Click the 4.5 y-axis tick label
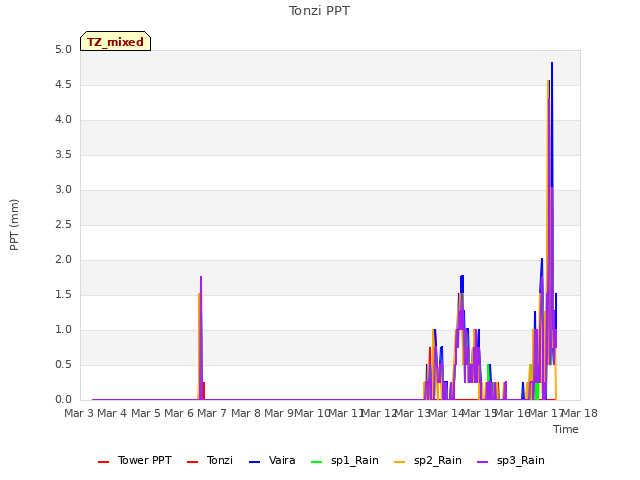Image resolution: width=640 pixels, height=480 pixels. 63,85
